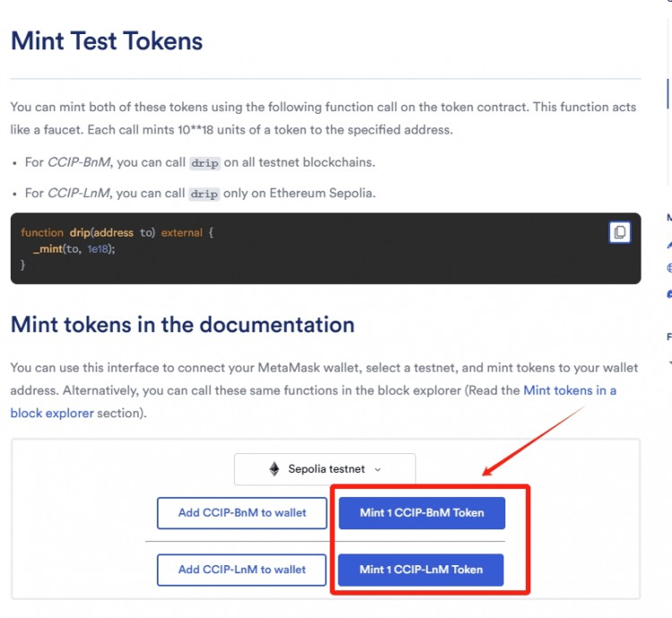Click the _mint(to, 1e18) code line

(x=73, y=249)
